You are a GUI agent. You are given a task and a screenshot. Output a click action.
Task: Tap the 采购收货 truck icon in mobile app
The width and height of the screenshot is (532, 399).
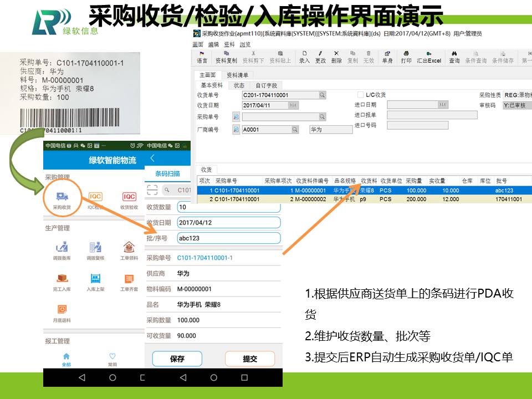tap(62, 196)
